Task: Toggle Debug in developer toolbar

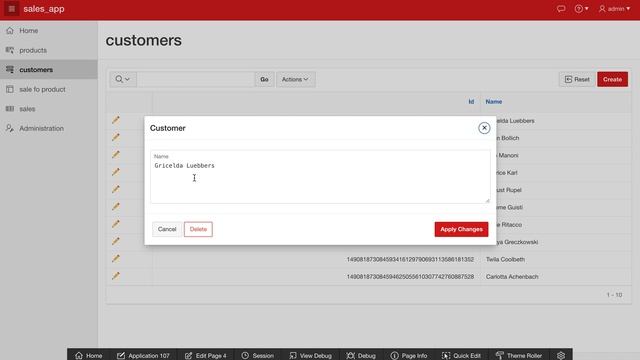Action: click(361, 356)
